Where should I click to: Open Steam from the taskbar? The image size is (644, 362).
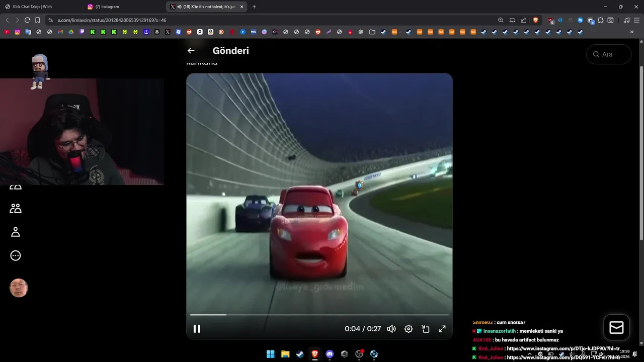(x=300, y=354)
